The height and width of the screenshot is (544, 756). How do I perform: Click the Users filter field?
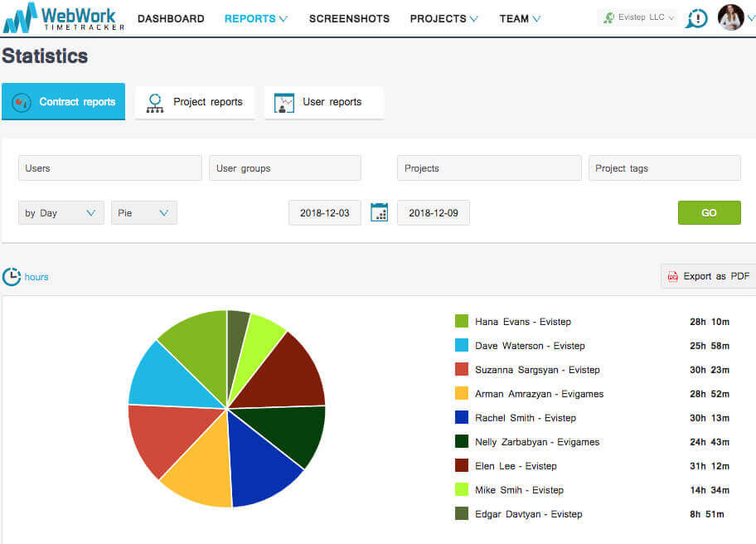pyautogui.click(x=110, y=168)
